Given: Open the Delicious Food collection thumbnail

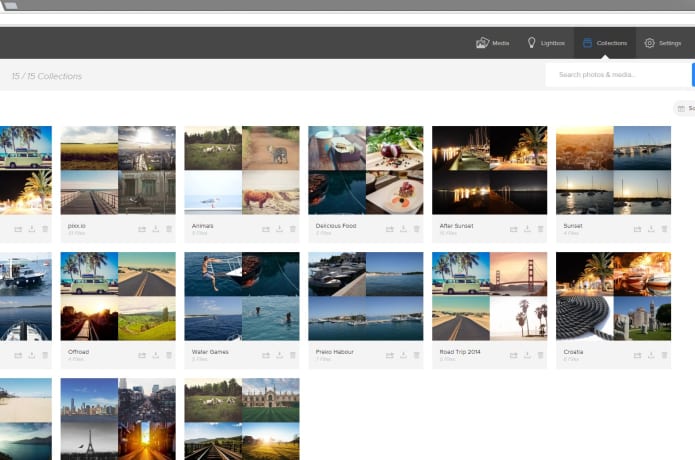Looking at the screenshot, I should click(366, 170).
